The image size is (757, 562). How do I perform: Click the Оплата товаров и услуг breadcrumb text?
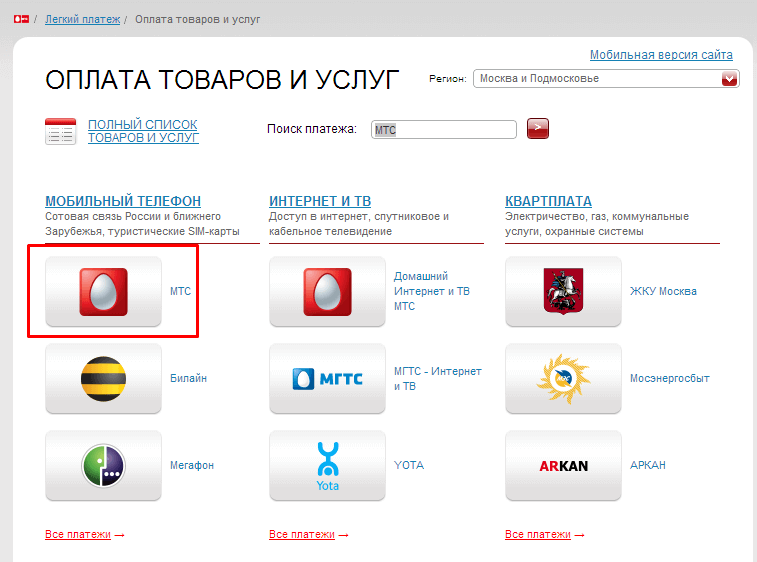(x=197, y=19)
